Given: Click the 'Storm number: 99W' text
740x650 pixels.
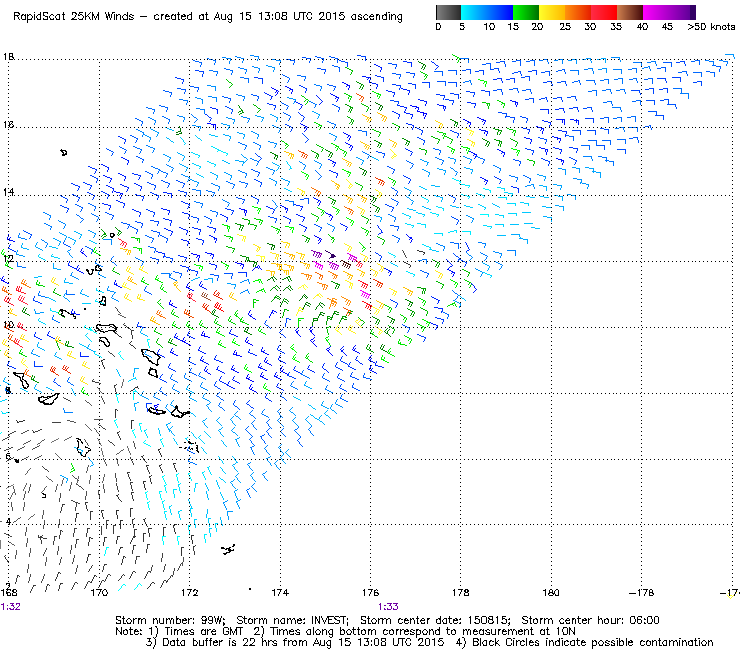Looking at the screenshot, I should 170,620.
